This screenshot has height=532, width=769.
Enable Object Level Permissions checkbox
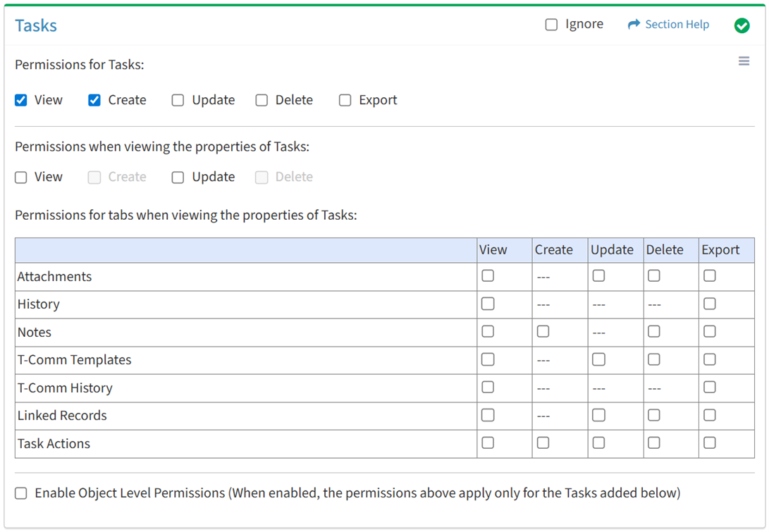(x=21, y=493)
